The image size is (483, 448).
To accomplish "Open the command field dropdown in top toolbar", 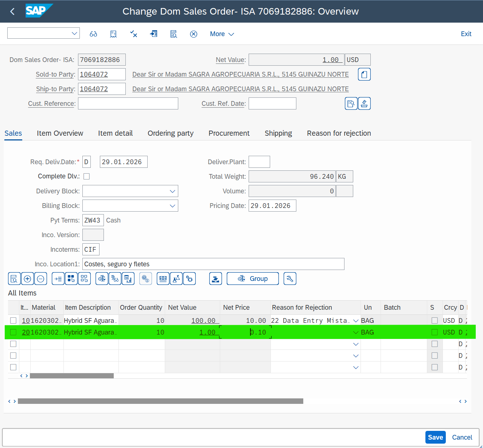I will (x=74, y=33).
